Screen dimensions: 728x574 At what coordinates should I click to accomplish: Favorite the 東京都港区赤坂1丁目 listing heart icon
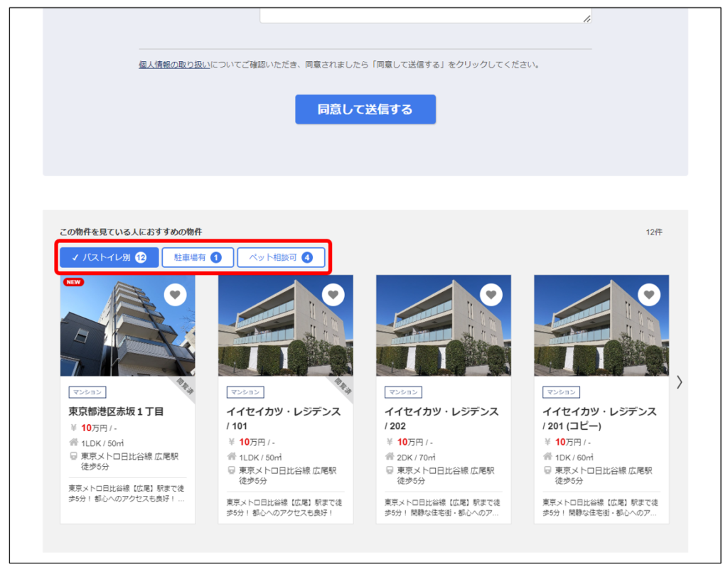pos(175,295)
